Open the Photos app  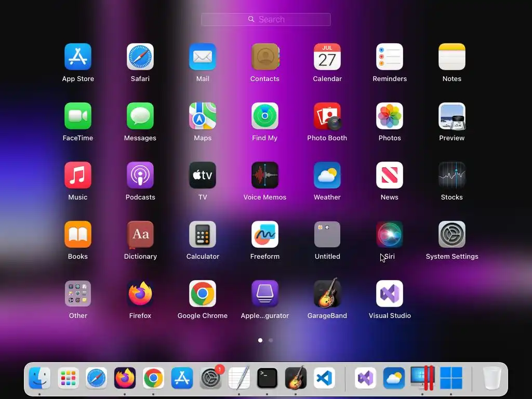click(x=390, y=116)
